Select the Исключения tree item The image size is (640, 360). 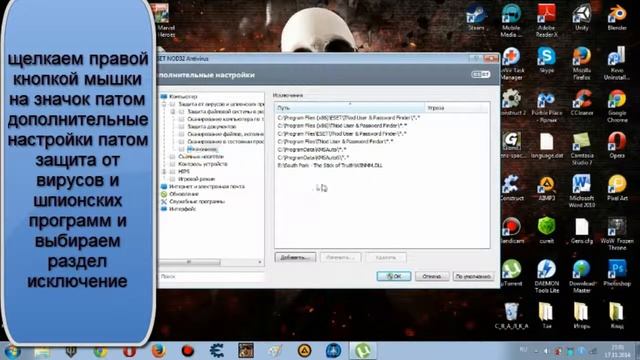click(x=202, y=149)
